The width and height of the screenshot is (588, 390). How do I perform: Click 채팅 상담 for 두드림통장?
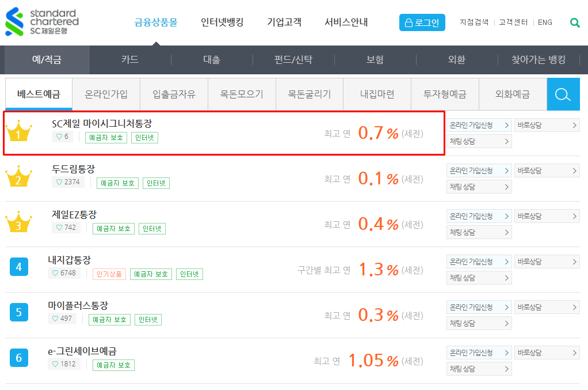pyautogui.click(x=479, y=187)
